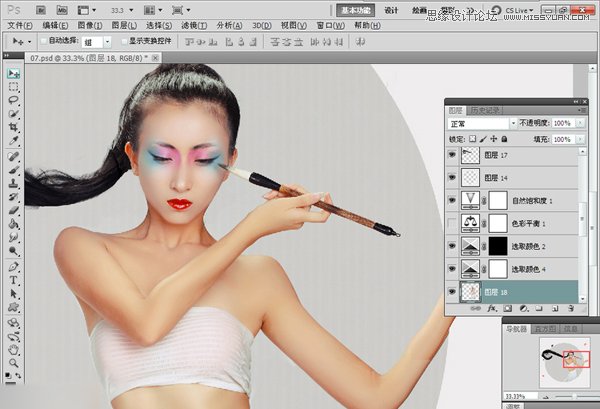Viewport: 600px width, 409px height.
Task: Select the Zoom tool in the toolbox
Action: pos(13,363)
